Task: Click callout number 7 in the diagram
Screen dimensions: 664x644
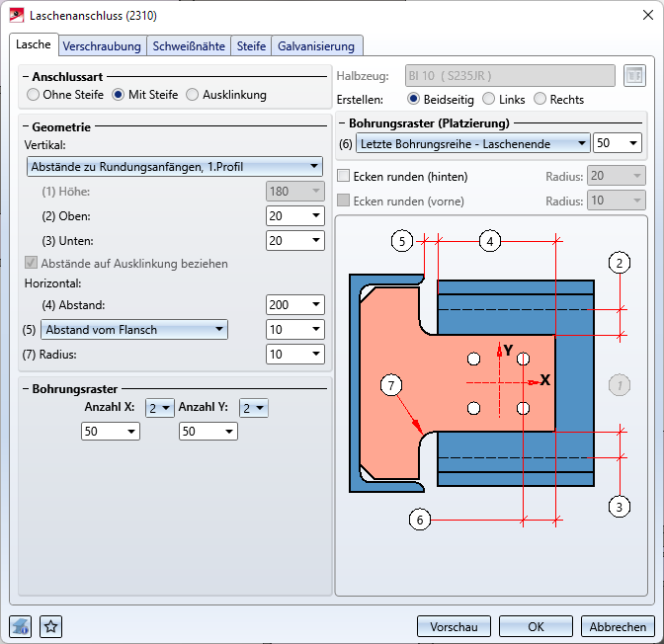Action: click(393, 385)
